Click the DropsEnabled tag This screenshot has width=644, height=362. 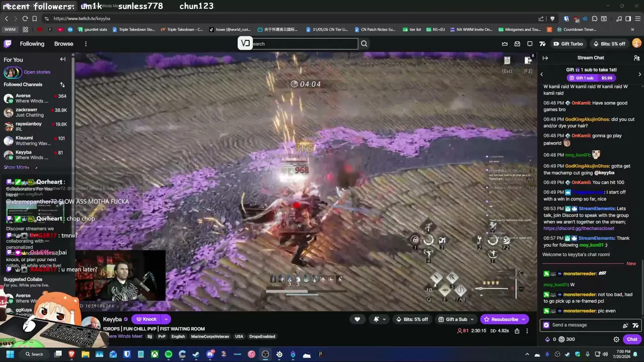point(262,336)
